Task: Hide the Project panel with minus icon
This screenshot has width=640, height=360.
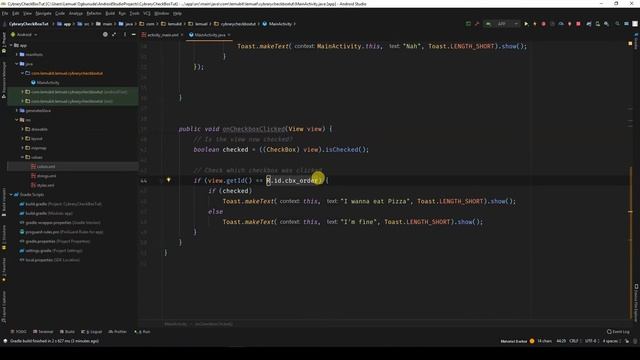Action: [134, 35]
